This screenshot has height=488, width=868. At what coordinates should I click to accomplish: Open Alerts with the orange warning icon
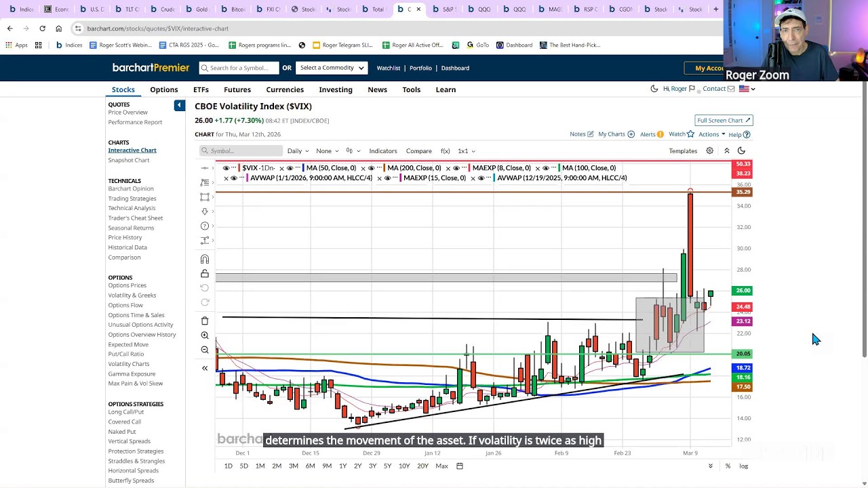tap(652, 134)
